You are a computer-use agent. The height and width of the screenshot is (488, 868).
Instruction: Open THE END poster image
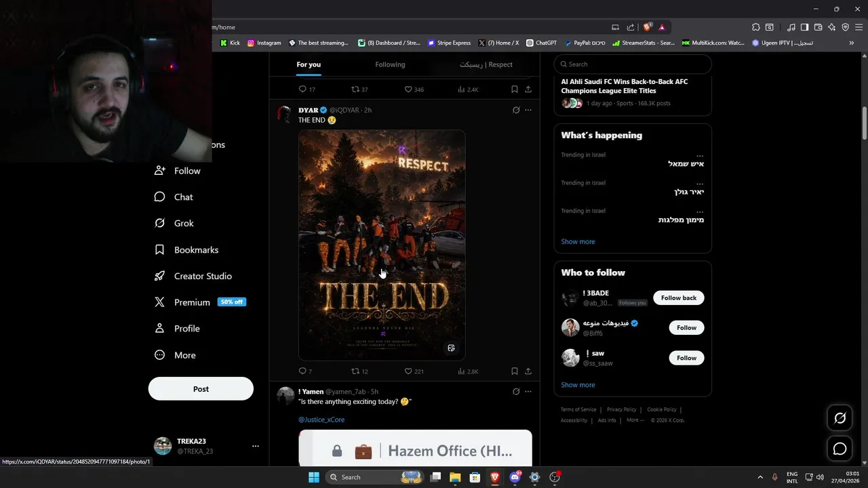point(382,245)
